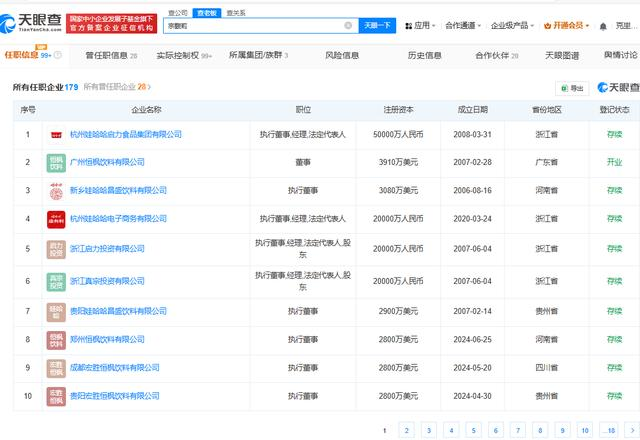Open 广州恒枫饮料有限公司 link
640x440 pixels.
pos(107,162)
